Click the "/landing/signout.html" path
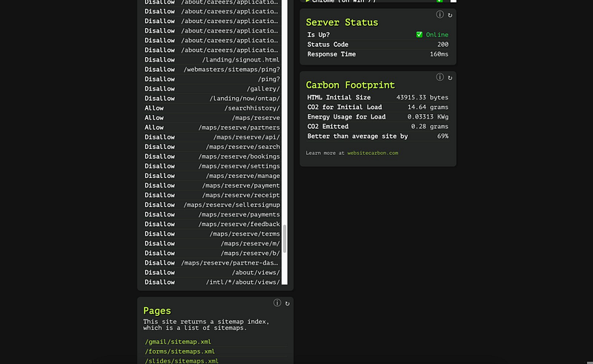Screen dimensions: 593x364 point(241,60)
